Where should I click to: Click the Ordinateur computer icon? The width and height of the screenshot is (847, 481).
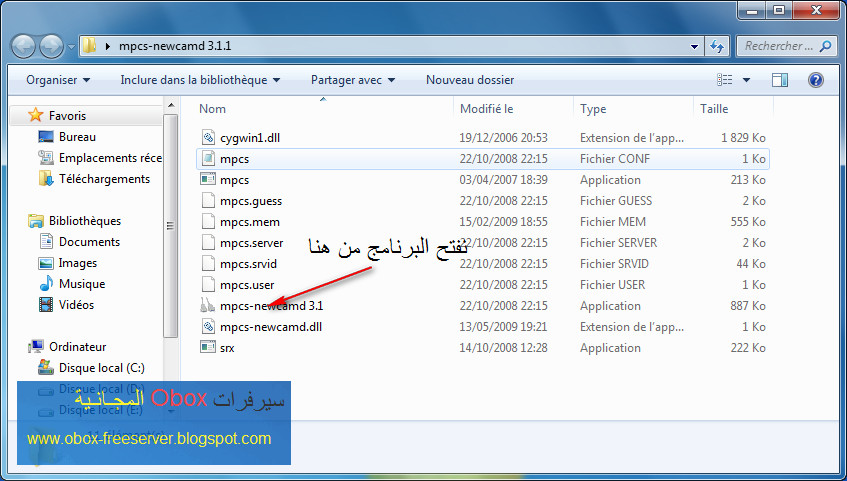click(36, 346)
